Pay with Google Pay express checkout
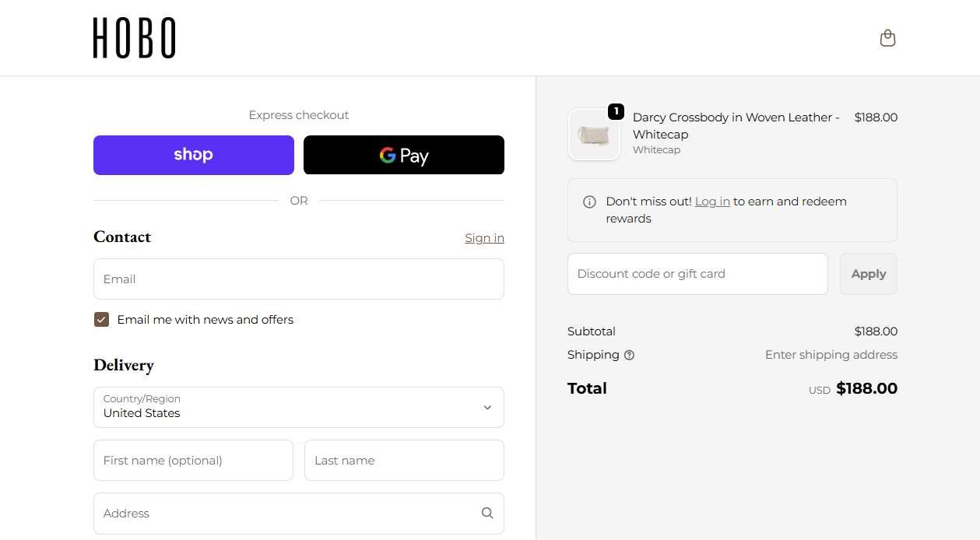Screen dimensions: 980x540 [x=404, y=155]
